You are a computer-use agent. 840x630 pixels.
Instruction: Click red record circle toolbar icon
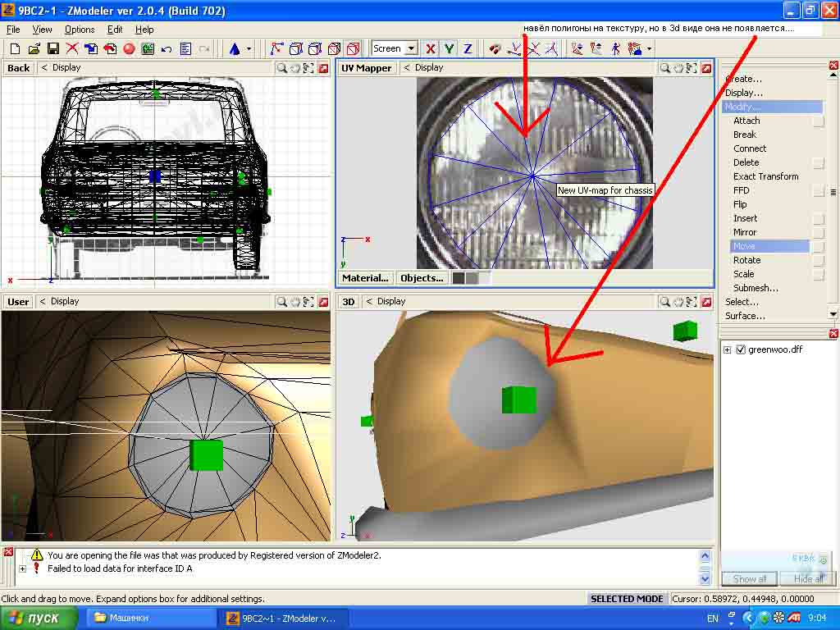tap(129, 49)
